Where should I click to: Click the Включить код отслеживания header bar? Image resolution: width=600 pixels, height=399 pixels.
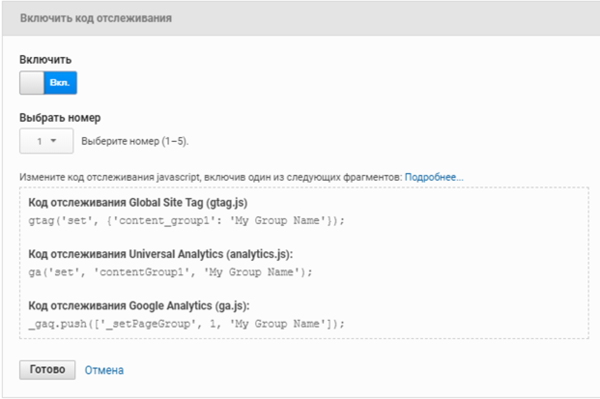point(301,18)
